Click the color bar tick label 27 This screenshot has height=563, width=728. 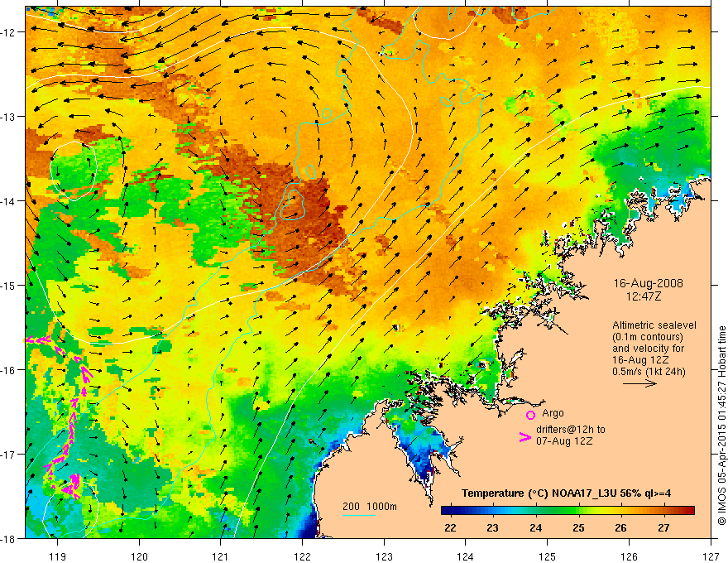pos(664,528)
